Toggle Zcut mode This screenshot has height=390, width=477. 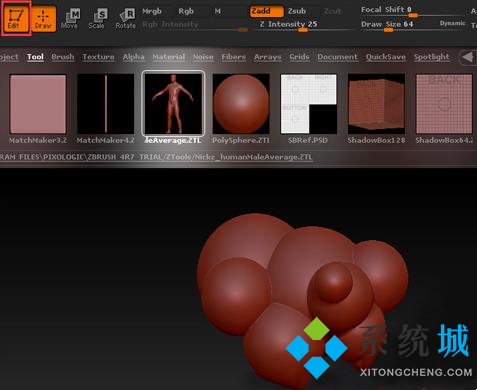tap(332, 12)
